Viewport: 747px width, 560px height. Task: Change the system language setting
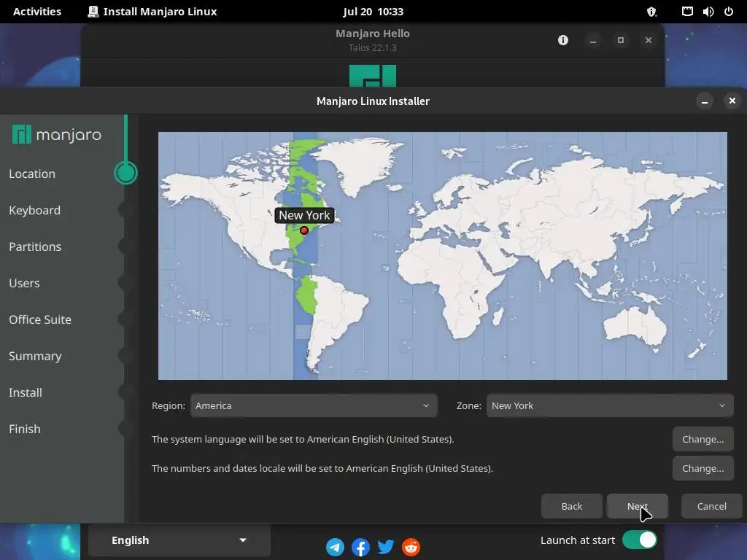(x=703, y=439)
